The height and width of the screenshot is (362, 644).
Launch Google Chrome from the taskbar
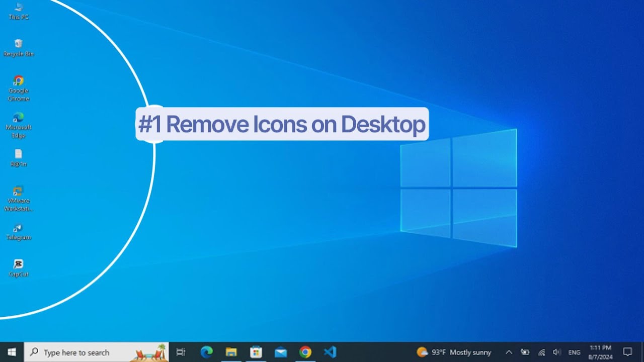coord(305,352)
